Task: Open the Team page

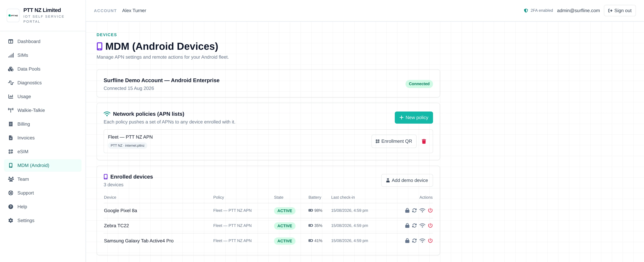Action: tap(43, 179)
